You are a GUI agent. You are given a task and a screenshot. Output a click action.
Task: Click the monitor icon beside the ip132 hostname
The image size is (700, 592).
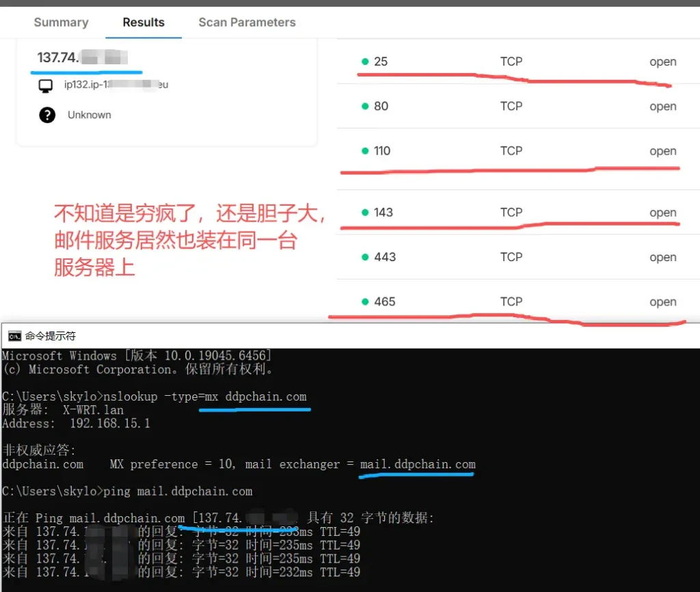pyautogui.click(x=46, y=85)
